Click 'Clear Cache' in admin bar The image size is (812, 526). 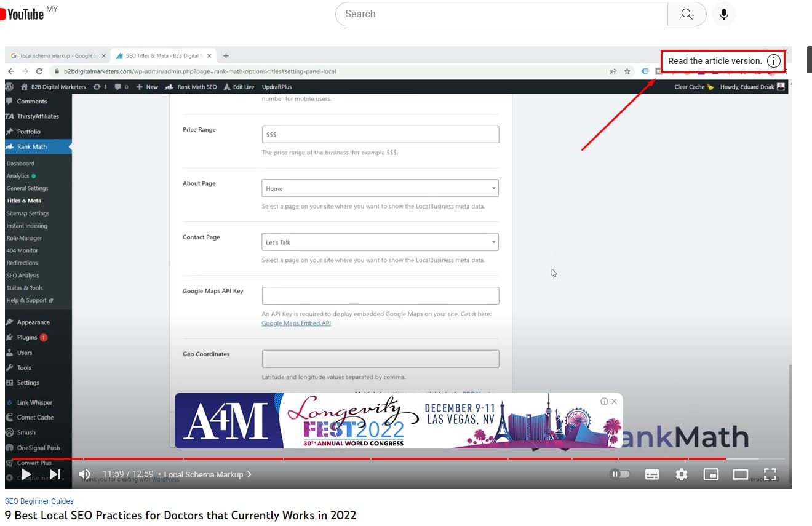pyautogui.click(x=693, y=87)
